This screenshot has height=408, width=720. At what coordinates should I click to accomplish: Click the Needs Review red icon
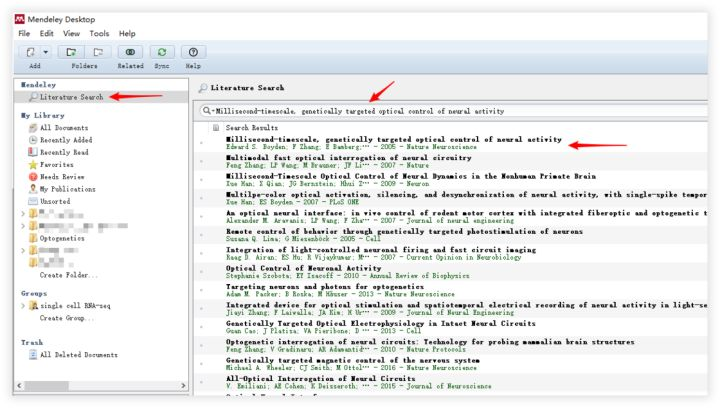point(33,177)
